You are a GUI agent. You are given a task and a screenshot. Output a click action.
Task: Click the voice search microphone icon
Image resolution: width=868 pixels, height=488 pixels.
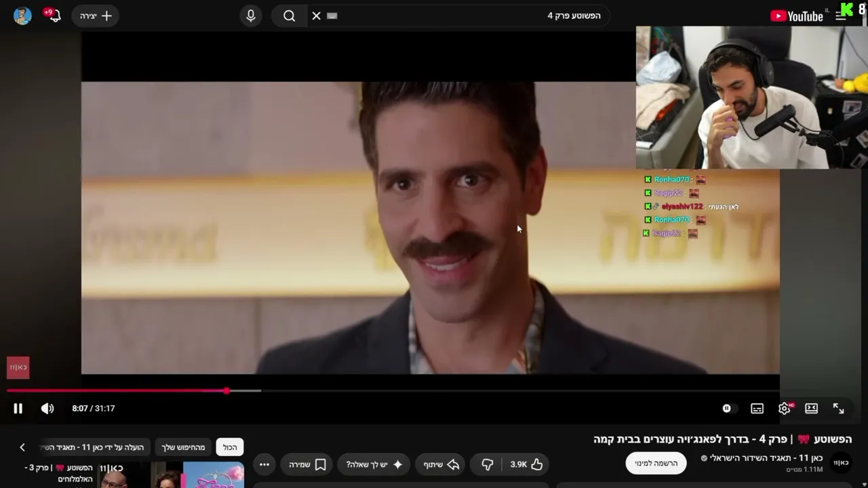pyautogui.click(x=251, y=16)
